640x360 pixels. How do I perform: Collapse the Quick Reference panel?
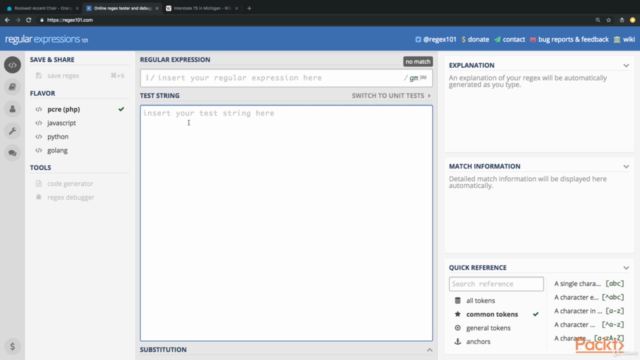point(626,268)
